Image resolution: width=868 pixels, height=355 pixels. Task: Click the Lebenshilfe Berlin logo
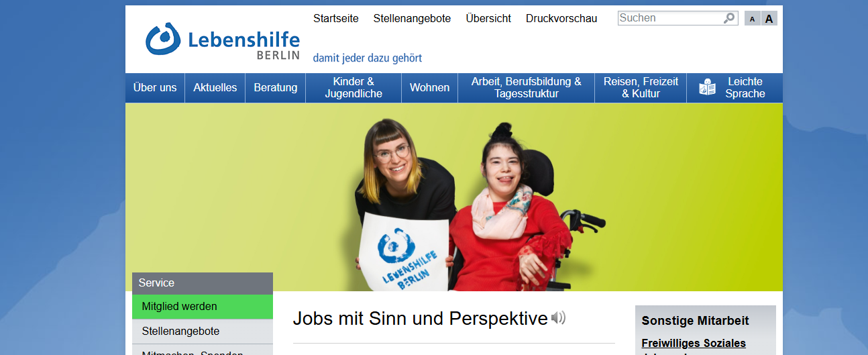click(x=223, y=41)
